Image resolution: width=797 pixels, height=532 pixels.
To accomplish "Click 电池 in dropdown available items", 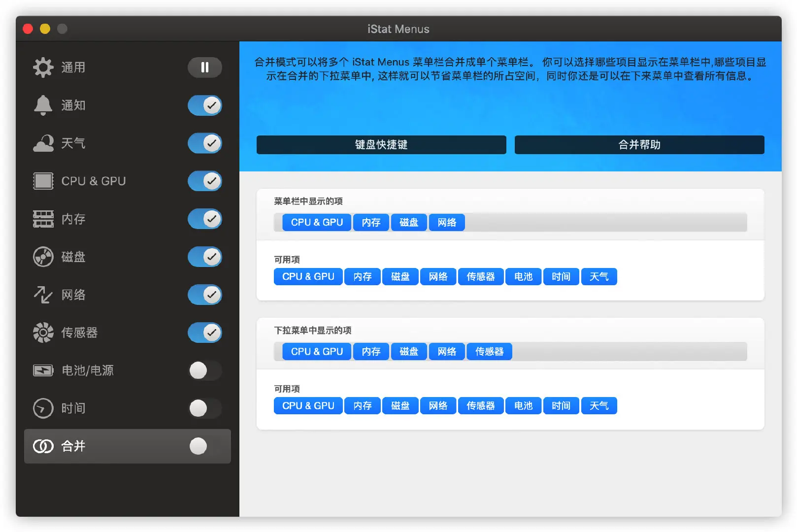I will tap(523, 406).
